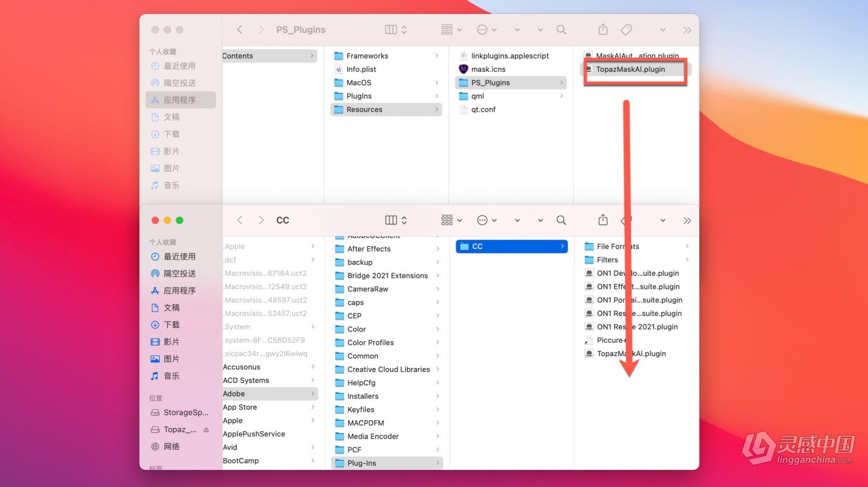
Task: Select the Resources folder
Action: pyautogui.click(x=386, y=109)
